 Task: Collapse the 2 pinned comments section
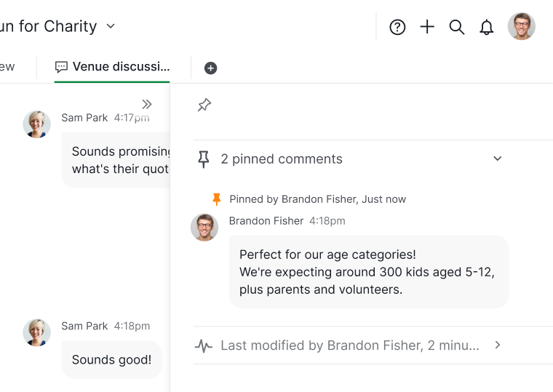(x=498, y=159)
